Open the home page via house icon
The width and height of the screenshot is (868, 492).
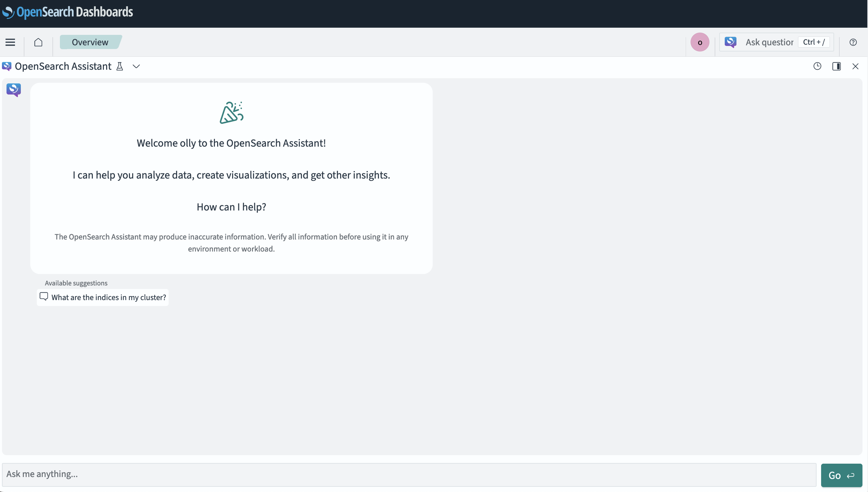tap(38, 42)
